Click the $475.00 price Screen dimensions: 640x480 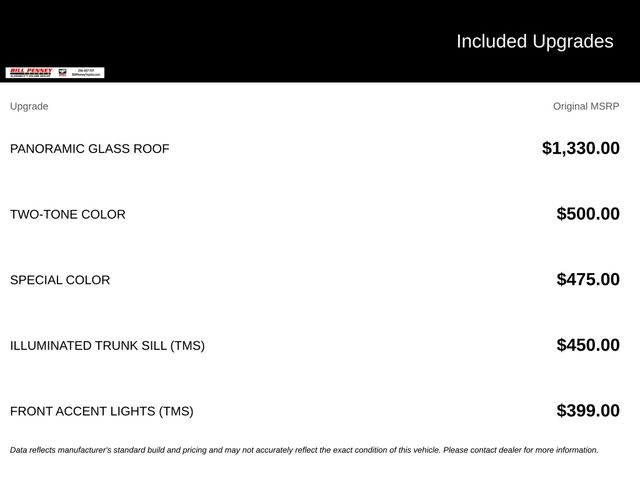coord(588,280)
